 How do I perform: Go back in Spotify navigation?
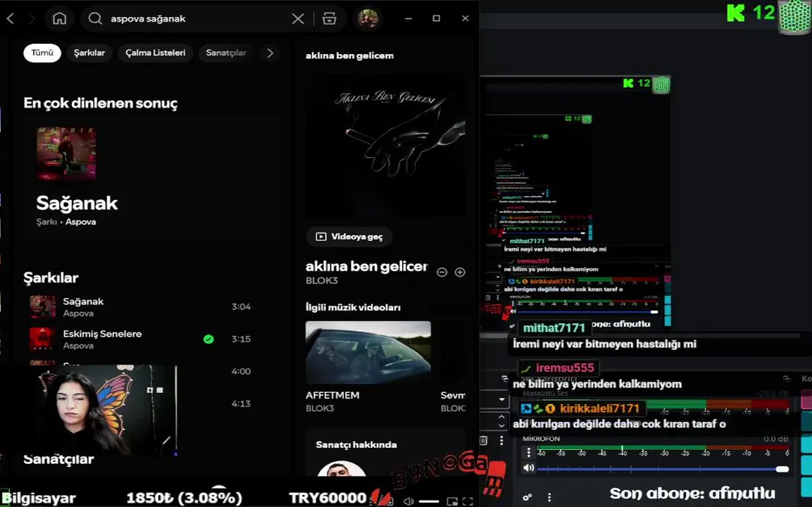pyautogui.click(x=11, y=18)
